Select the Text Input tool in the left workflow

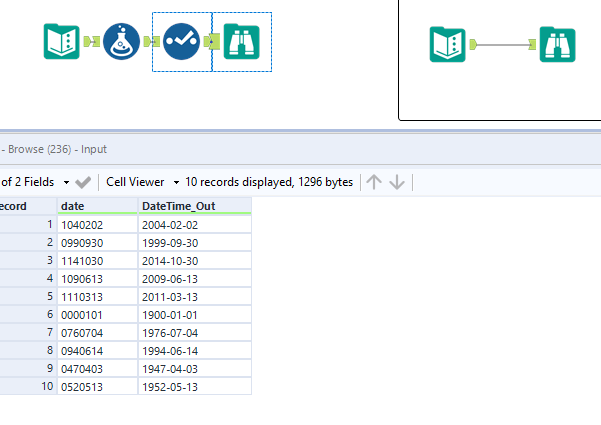[x=62, y=41]
